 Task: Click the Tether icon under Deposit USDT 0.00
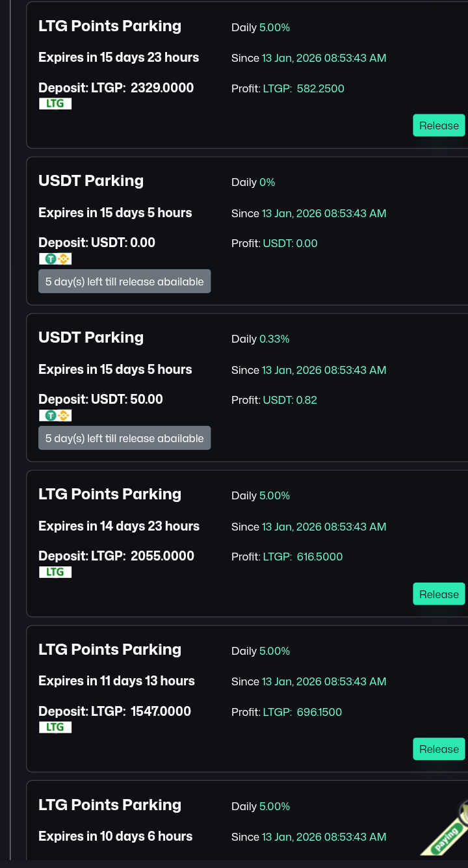[x=50, y=259]
